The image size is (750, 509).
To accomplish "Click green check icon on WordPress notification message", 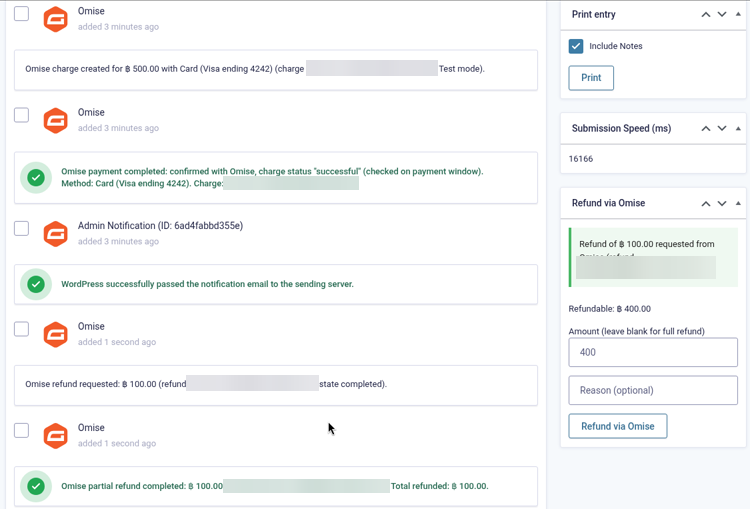I will pyautogui.click(x=36, y=284).
